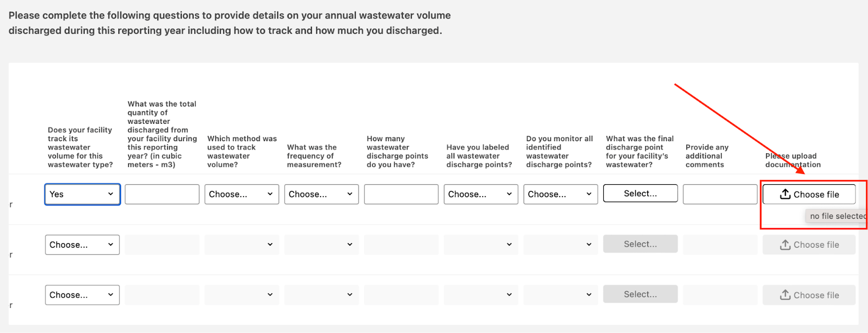Click the first row 'Choose file' button
The image size is (868, 333).
(809, 194)
